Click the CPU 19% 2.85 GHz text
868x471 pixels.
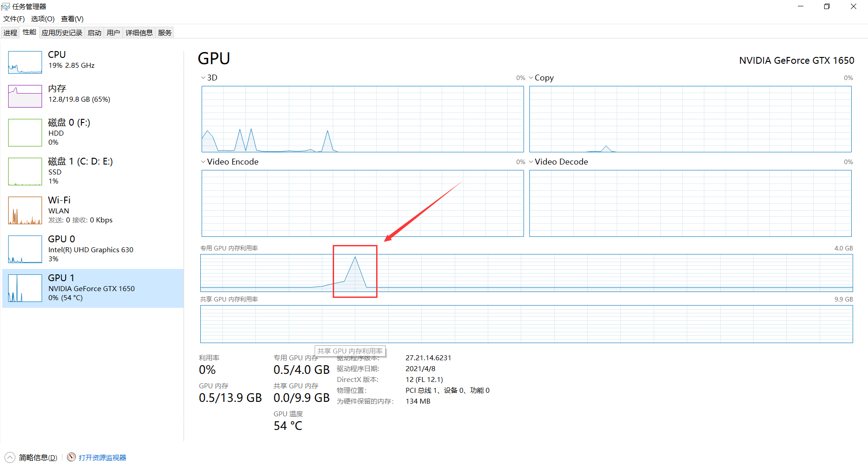click(71, 65)
